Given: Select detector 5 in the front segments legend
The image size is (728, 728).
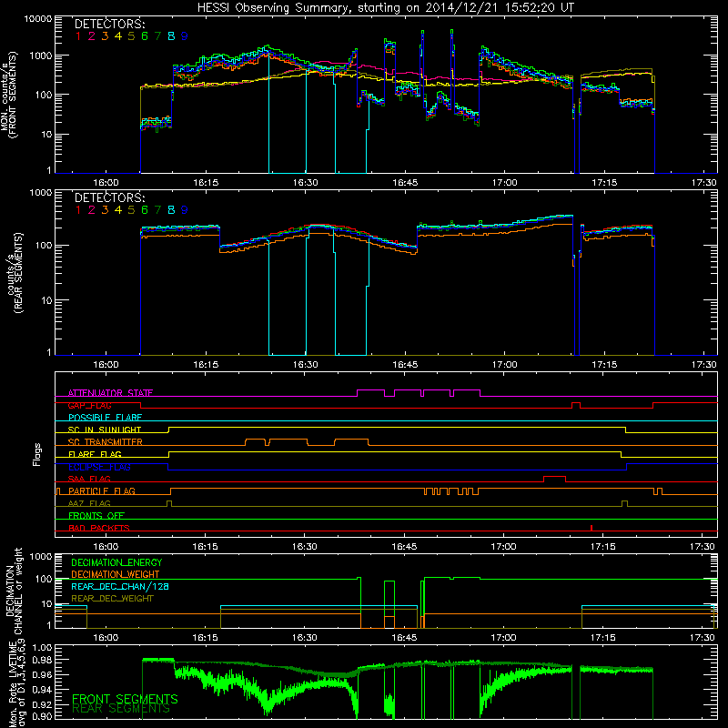Looking at the screenshot, I should click(131, 36).
